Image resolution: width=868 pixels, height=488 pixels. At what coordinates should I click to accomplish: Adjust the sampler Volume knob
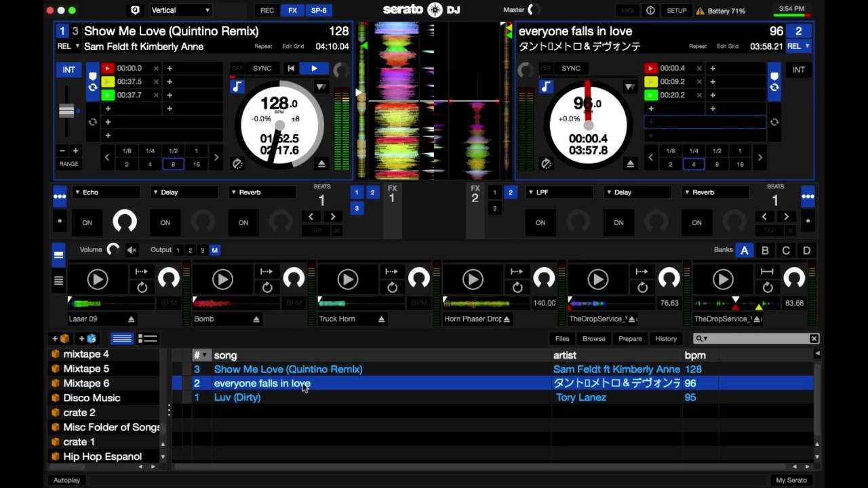113,249
